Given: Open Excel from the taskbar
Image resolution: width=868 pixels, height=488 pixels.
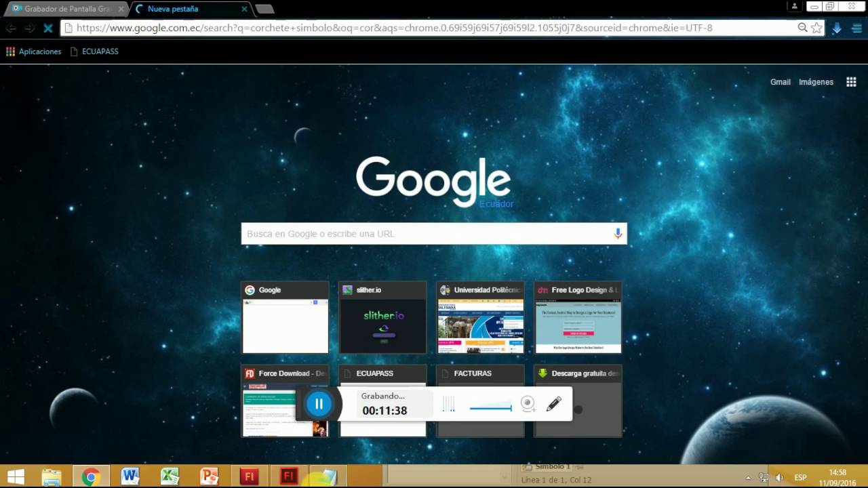Looking at the screenshot, I should pos(170,476).
